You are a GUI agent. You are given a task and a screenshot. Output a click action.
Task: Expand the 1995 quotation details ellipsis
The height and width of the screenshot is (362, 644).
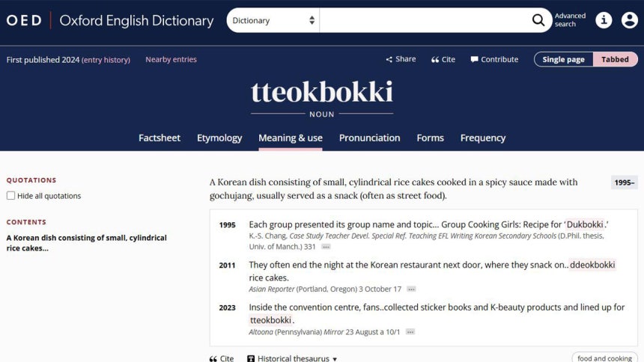[x=326, y=247]
